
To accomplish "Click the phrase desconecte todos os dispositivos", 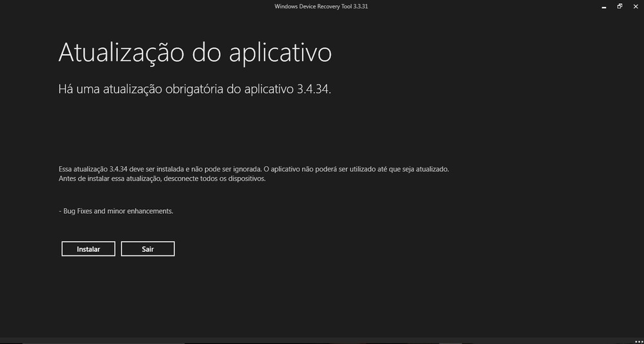I will coord(214,179).
